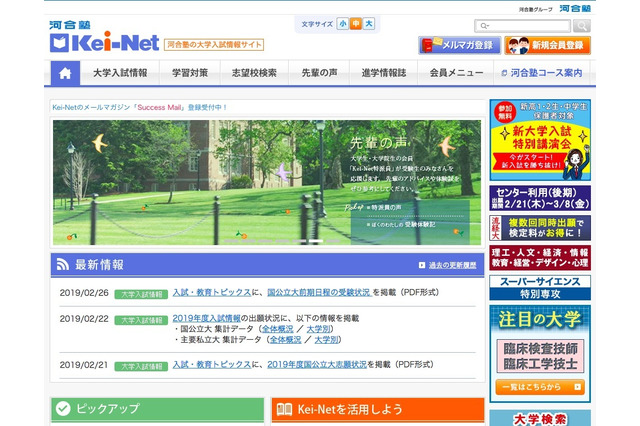Go to the Home icon tab
The width and height of the screenshot is (640, 426).
pos(65,73)
